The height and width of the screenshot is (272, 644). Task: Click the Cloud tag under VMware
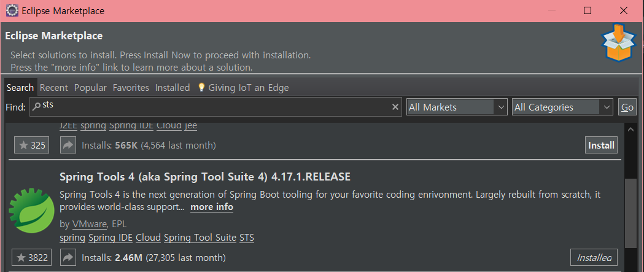149,238
